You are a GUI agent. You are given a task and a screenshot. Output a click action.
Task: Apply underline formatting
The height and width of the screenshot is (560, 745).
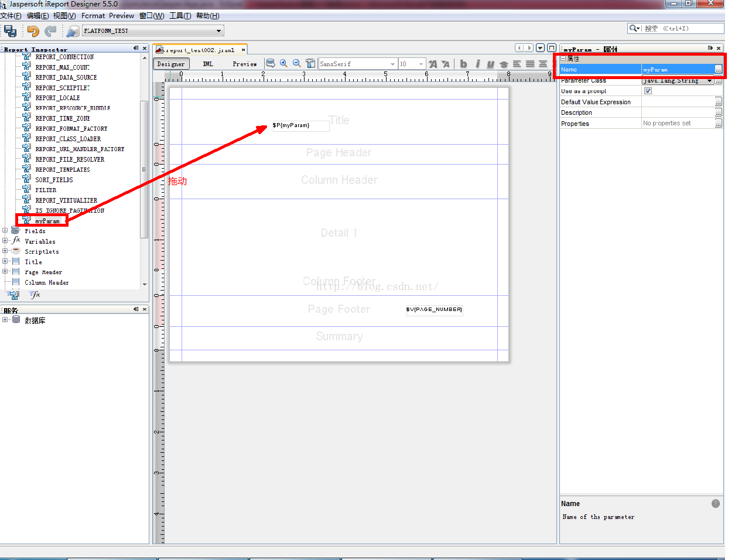click(490, 64)
